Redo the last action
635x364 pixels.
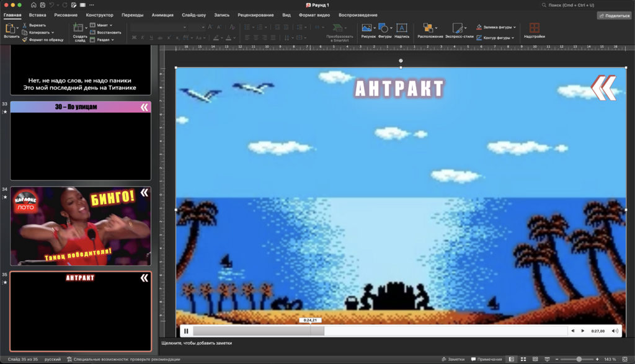[x=64, y=5]
